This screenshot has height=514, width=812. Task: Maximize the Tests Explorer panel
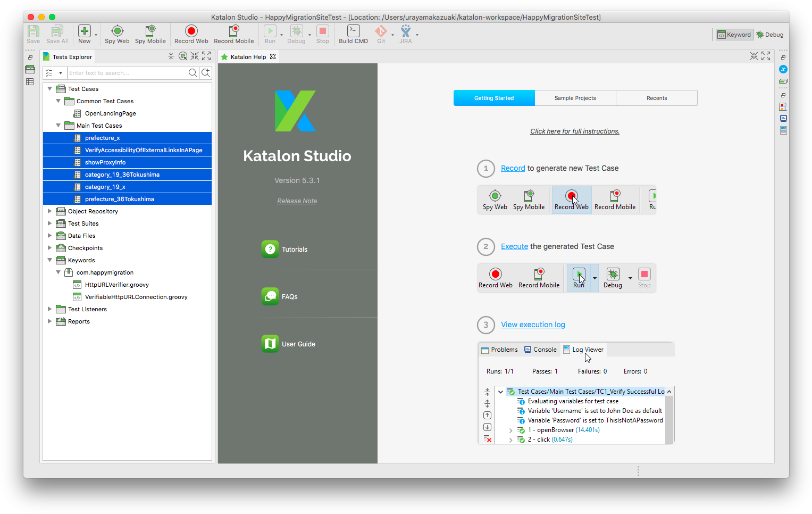206,56
